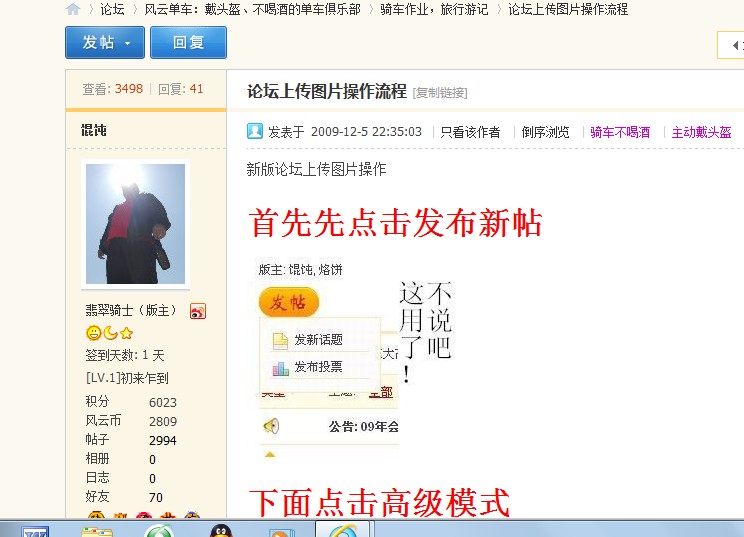Open the Weibo icon next to 翡翠骑士

click(198, 311)
